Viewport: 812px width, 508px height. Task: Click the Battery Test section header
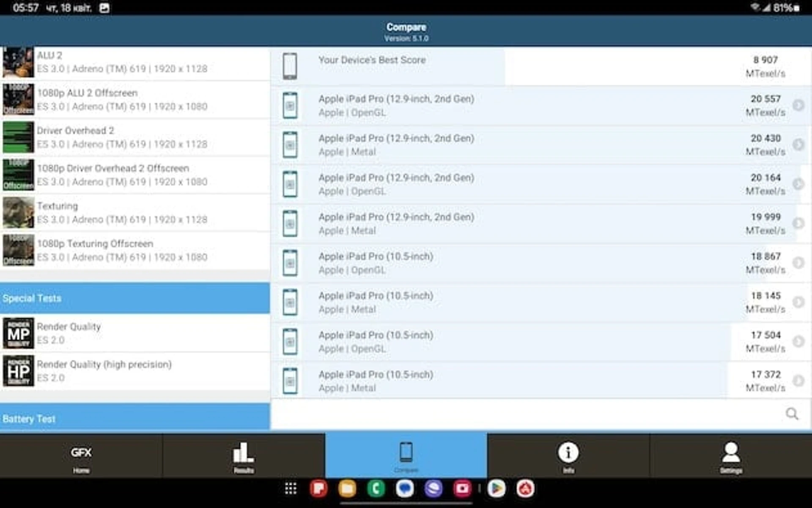(x=135, y=417)
